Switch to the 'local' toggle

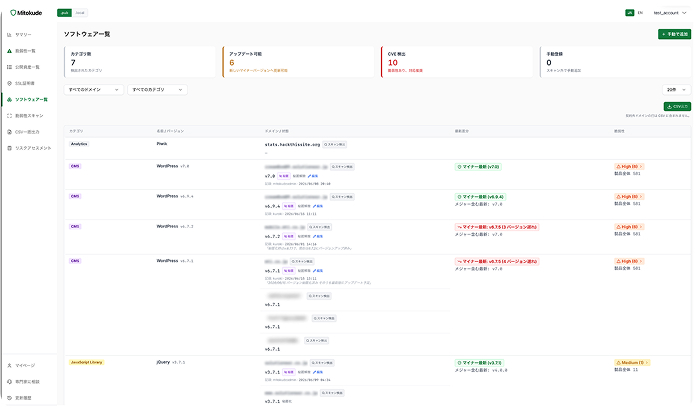[x=80, y=13]
